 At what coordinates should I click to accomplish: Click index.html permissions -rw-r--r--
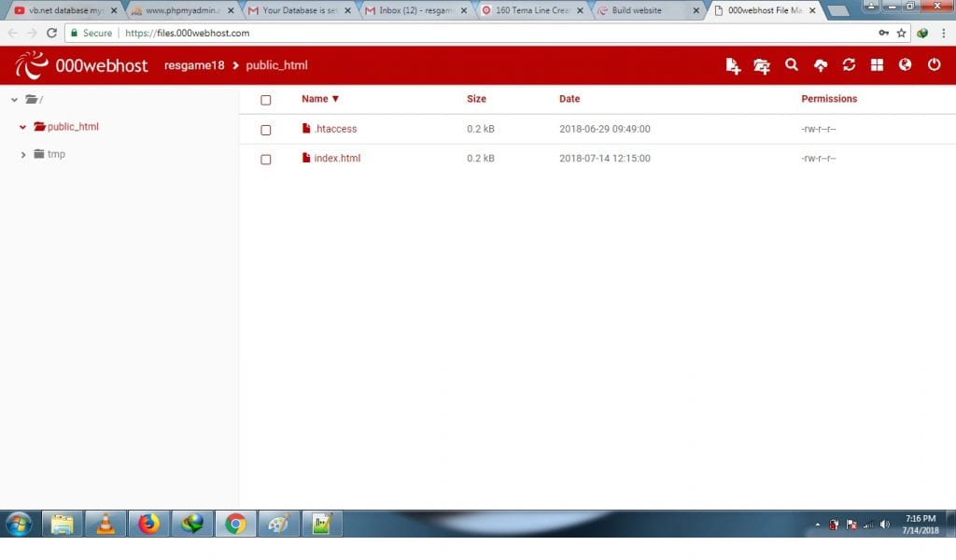819,158
